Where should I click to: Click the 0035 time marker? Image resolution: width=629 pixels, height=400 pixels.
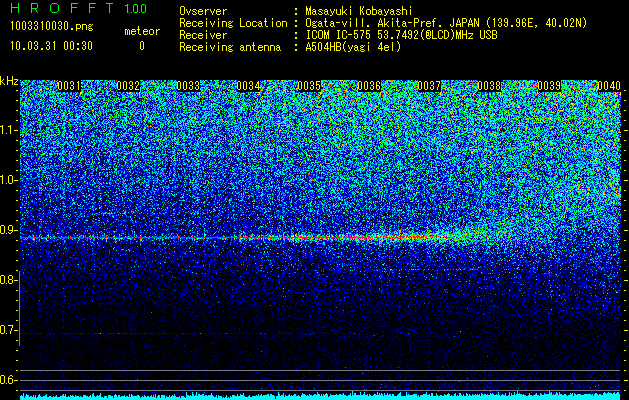pyautogui.click(x=309, y=86)
